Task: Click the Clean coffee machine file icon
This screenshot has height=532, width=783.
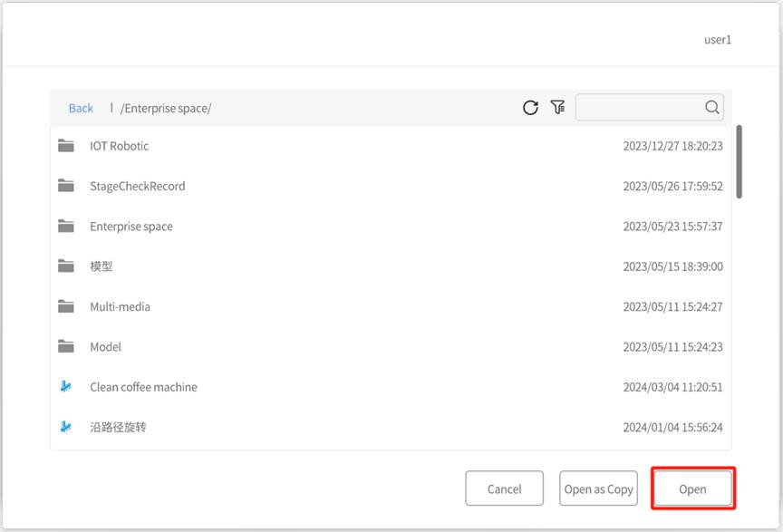Action: click(x=66, y=387)
